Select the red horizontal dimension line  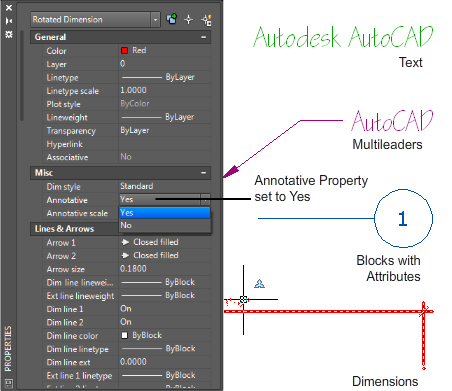pyautogui.click(x=328, y=312)
